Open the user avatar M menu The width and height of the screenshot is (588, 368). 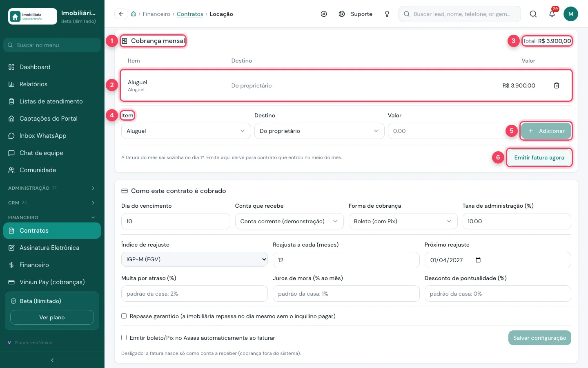pos(571,14)
